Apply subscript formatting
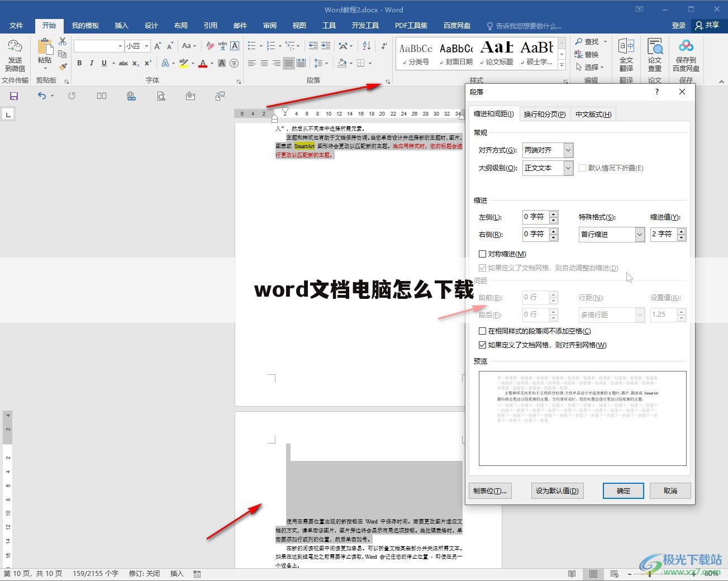 point(136,63)
